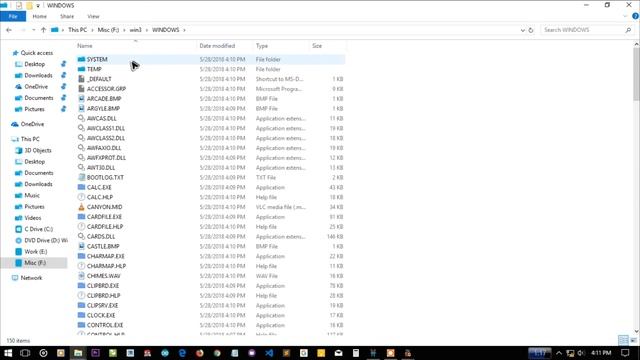Open Quick access in navigation pane
The image size is (640, 360).
point(37,53)
